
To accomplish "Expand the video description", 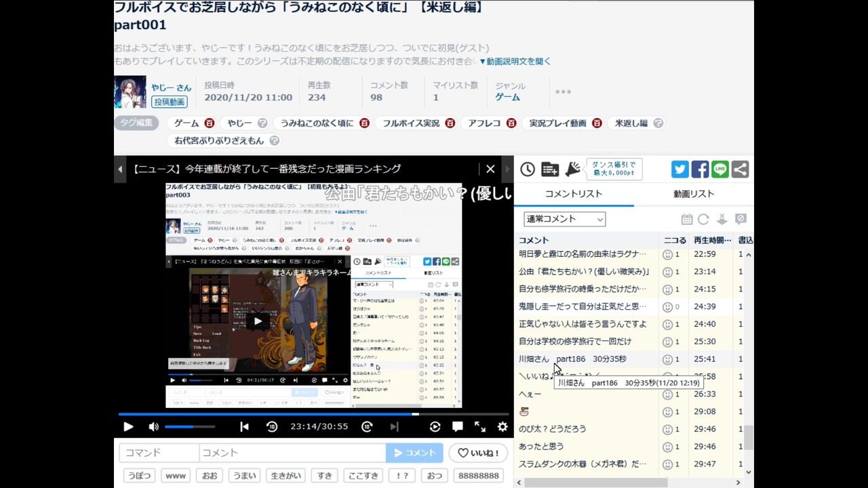I will [515, 61].
